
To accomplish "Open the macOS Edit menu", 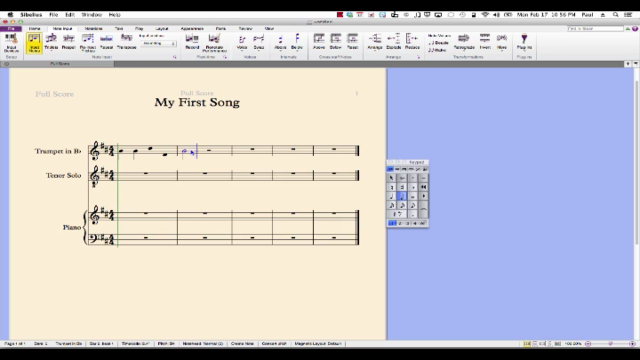I will [70, 15].
